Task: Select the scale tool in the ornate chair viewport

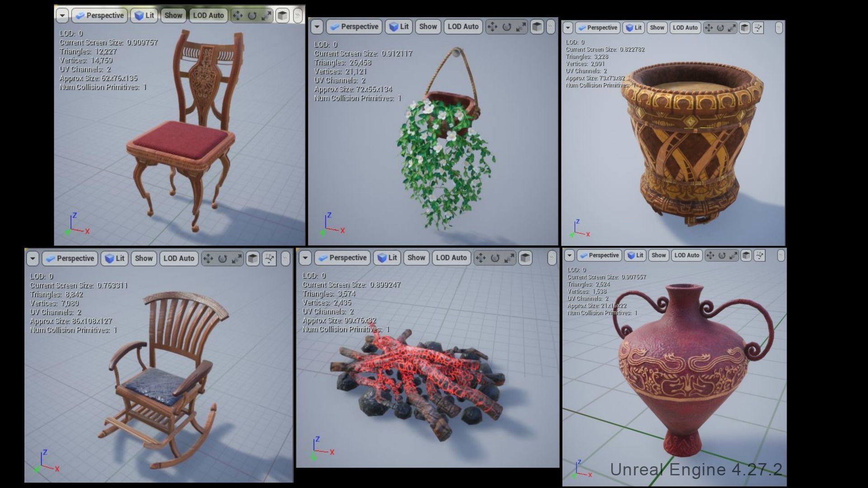Action: [x=267, y=16]
